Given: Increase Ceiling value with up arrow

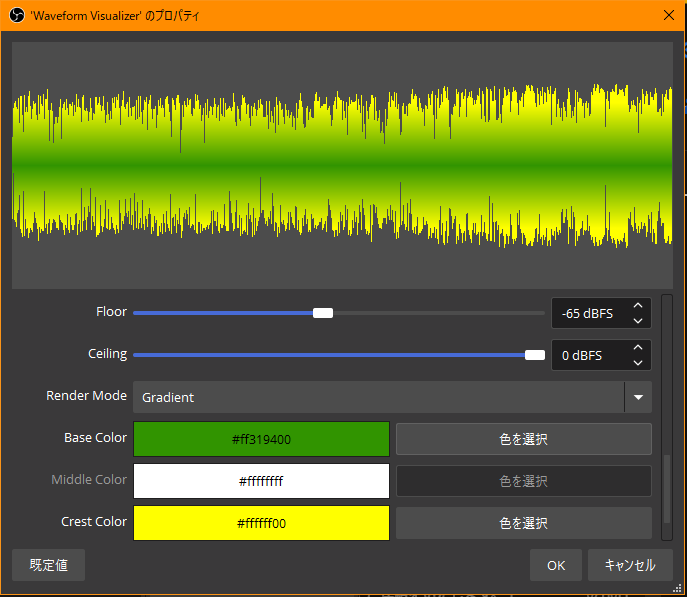Looking at the screenshot, I should coord(637,348).
